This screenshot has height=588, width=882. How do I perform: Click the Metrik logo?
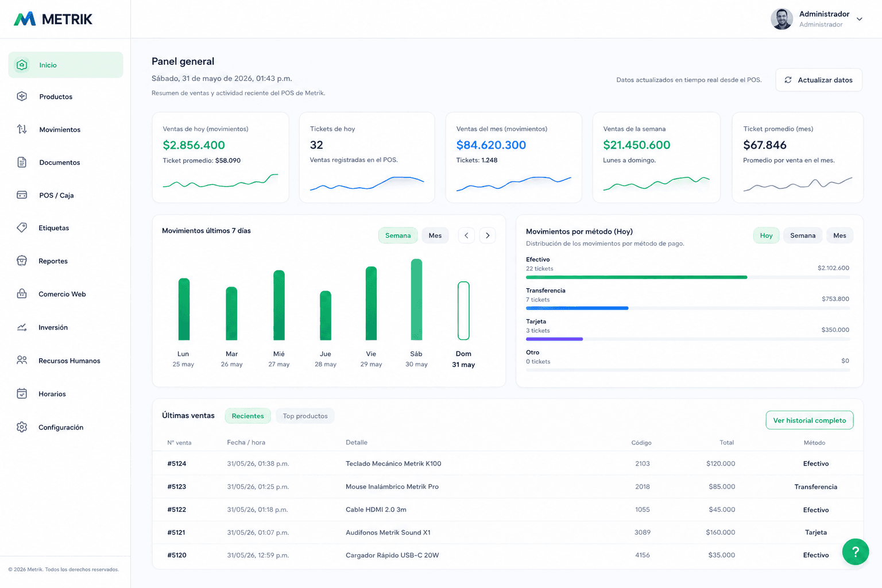coord(53,19)
